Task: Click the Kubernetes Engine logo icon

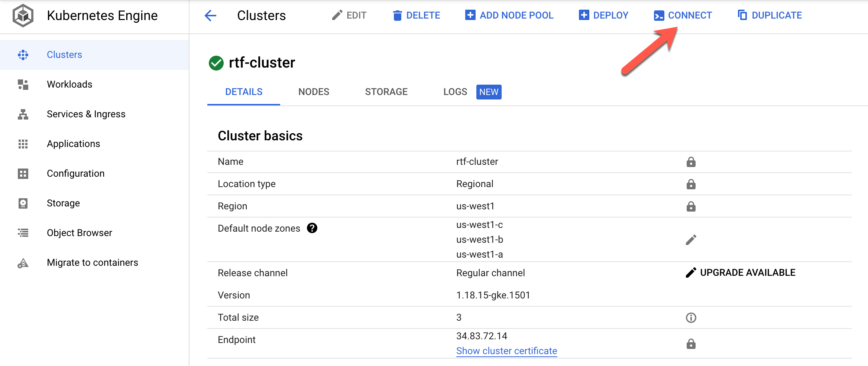Action: pos(23,16)
